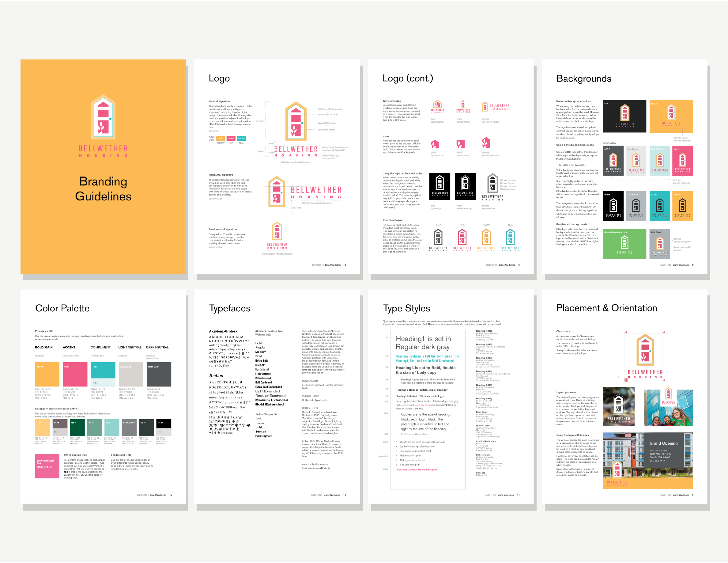Screen dimensions: 728x563
Task: Open the www.bertholdtypes.com link
Action: point(315,464)
